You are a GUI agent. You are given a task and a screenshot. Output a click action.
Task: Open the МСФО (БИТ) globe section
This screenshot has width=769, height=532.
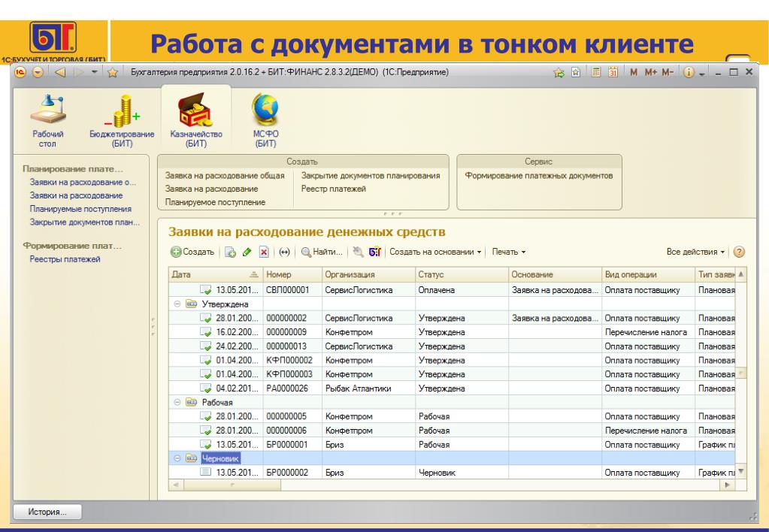click(x=266, y=121)
